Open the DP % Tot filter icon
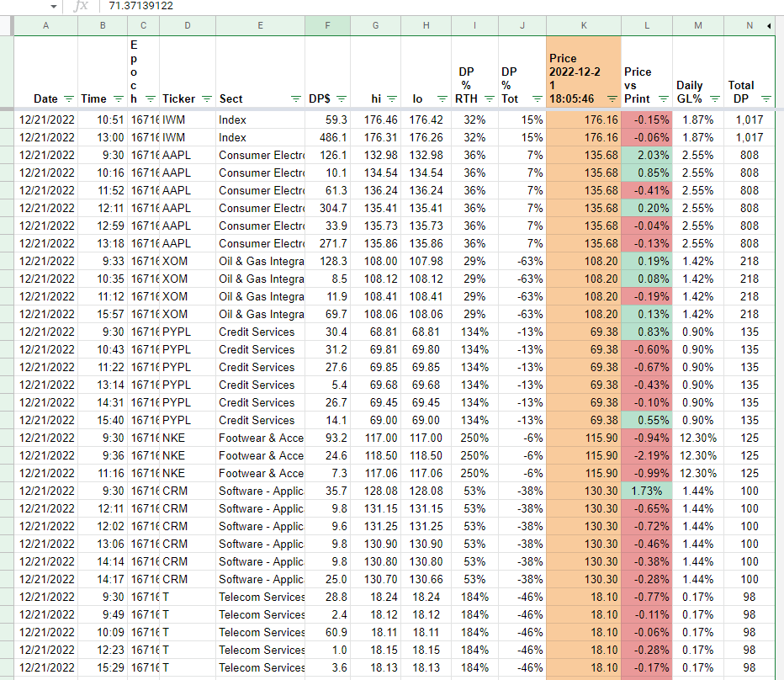The image size is (784, 680). point(538,99)
